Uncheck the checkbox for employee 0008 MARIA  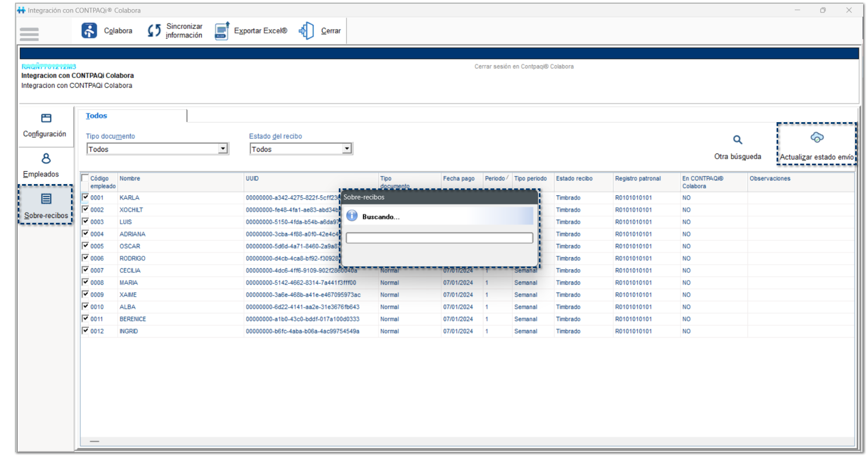[x=85, y=282]
